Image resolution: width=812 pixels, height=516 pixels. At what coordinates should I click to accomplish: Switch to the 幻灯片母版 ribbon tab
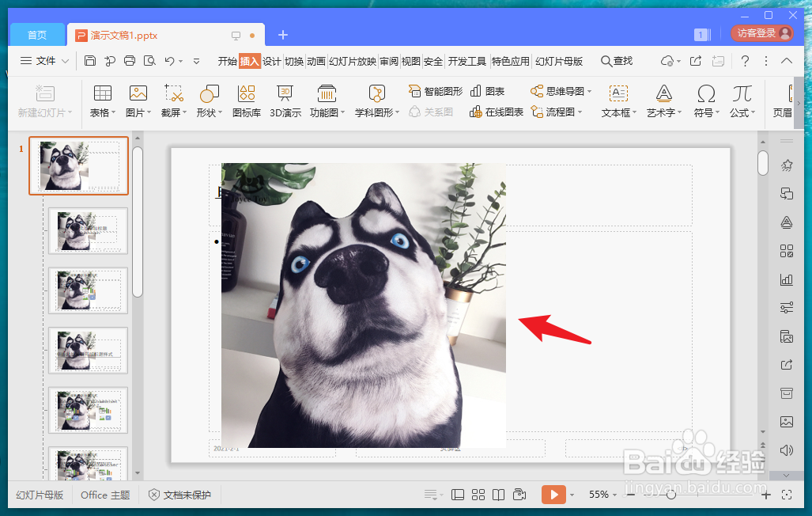point(559,61)
